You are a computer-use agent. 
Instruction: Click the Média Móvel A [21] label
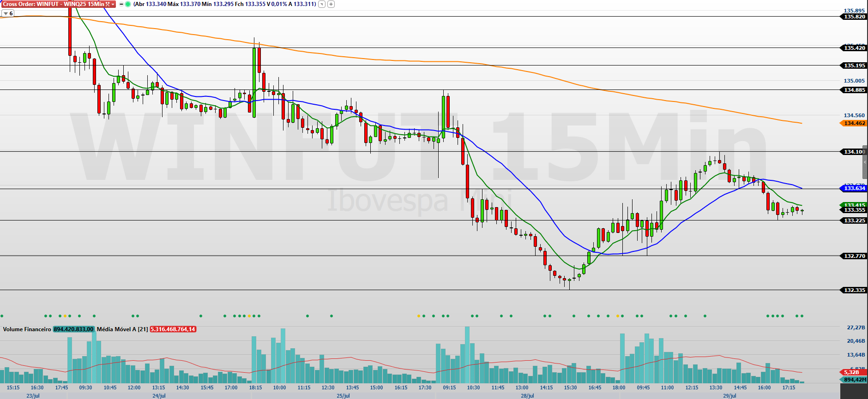[122, 329]
